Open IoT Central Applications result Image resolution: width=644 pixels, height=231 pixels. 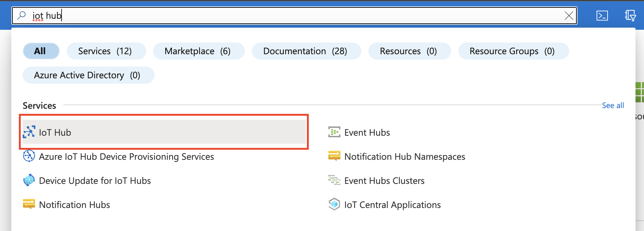tap(392, 204)
